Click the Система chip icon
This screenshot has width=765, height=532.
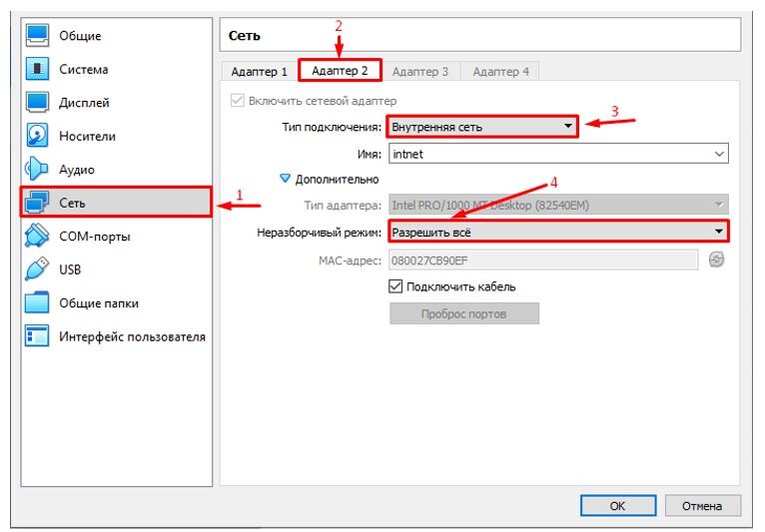click(x=37, y=69)
